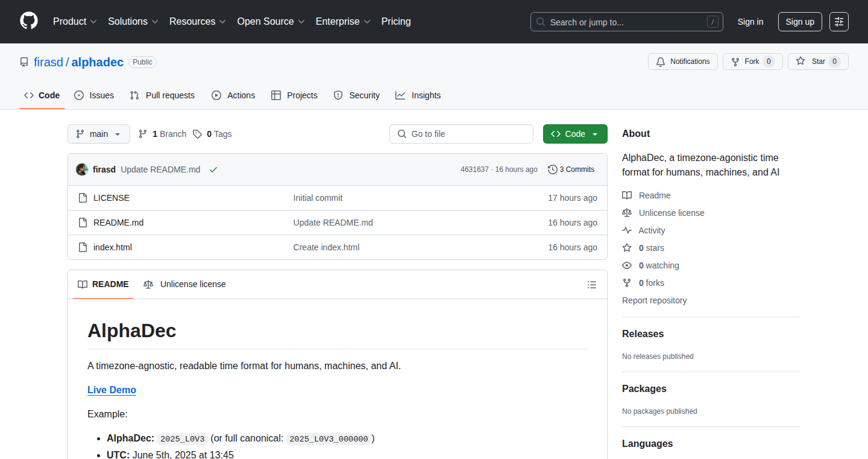
Task: Switch to the Actions tab
Action: pos(233,95)
